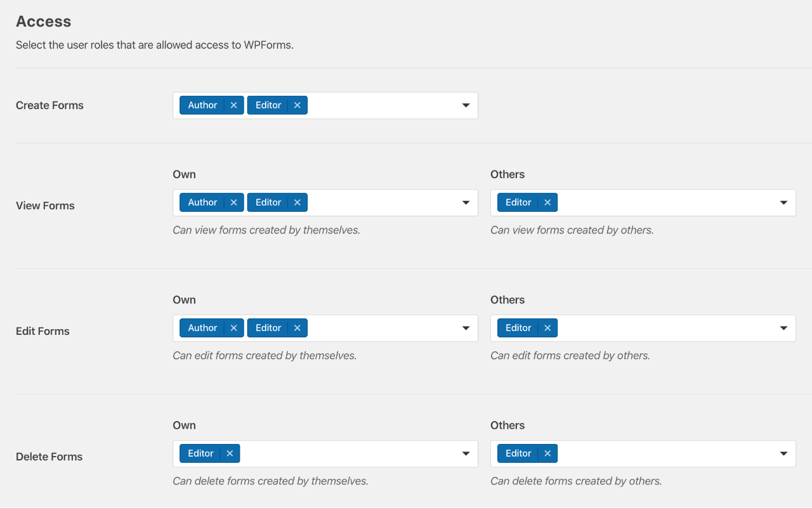Expand Delete Forms Own dropdown arrow

(466, 454)
